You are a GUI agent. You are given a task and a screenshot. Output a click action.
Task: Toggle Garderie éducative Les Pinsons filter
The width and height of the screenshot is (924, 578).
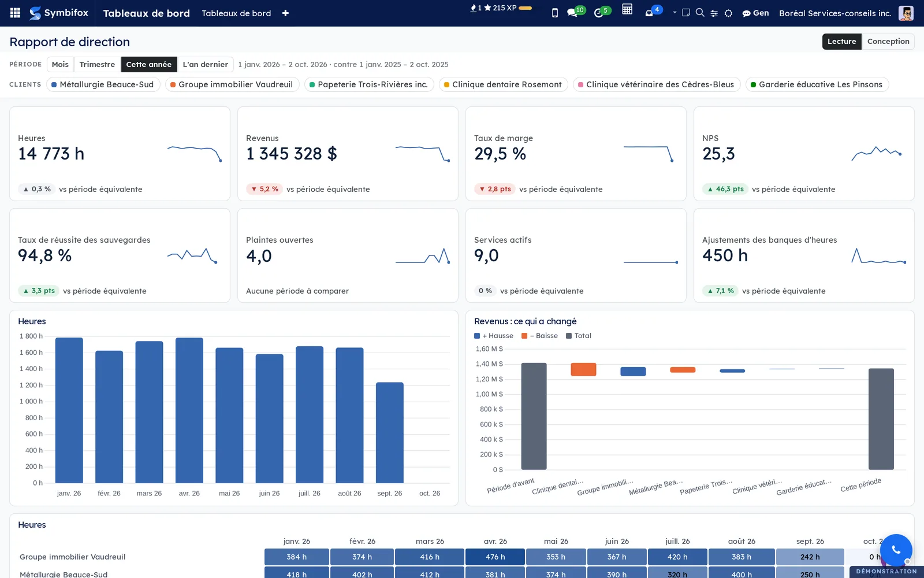[817, 84]
